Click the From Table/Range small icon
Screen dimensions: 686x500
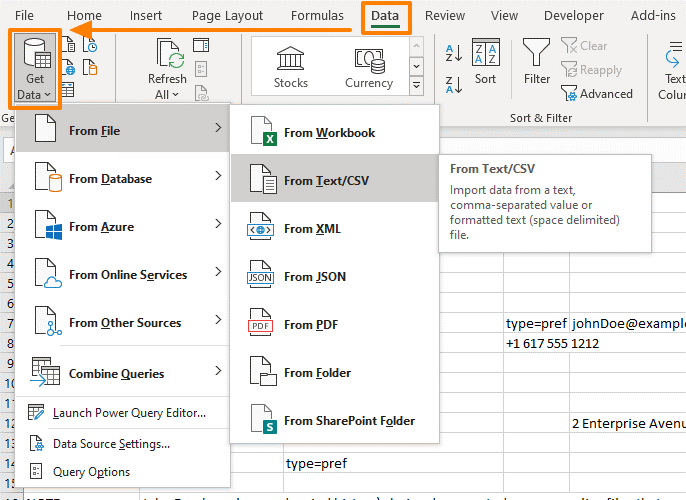click(68, 89)
